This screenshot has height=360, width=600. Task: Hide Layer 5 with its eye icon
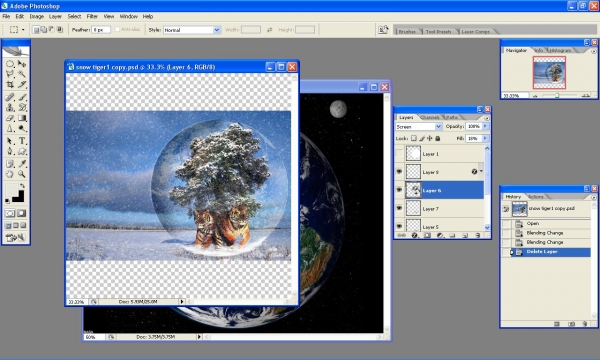coord(399,226)
